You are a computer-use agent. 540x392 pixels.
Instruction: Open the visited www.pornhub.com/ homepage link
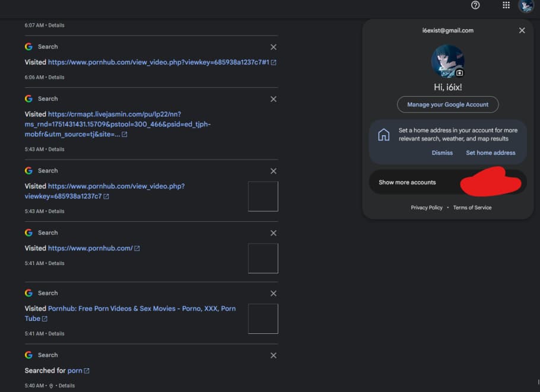[x=90, y=248]
